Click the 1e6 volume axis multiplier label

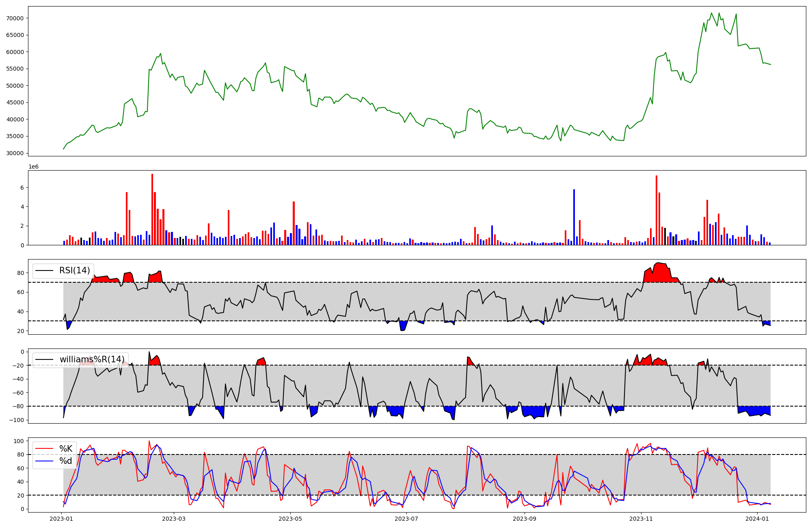(33, 167)
